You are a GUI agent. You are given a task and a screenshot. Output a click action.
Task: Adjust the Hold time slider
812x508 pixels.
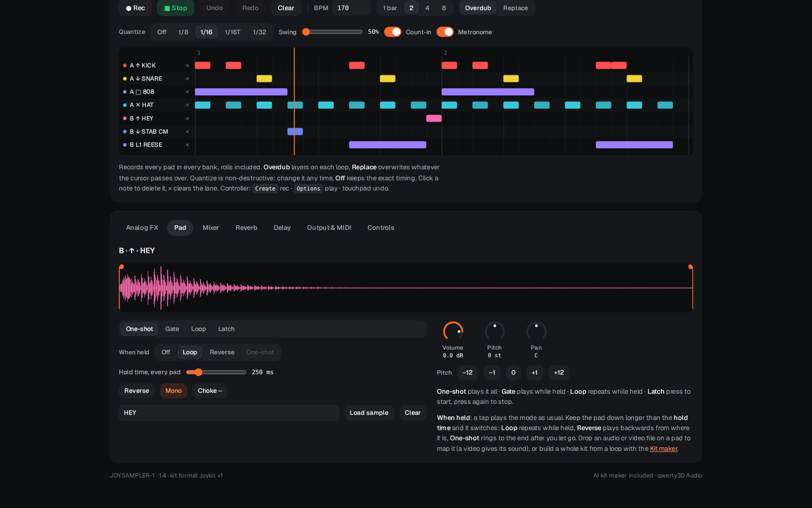tap(216, 372)
